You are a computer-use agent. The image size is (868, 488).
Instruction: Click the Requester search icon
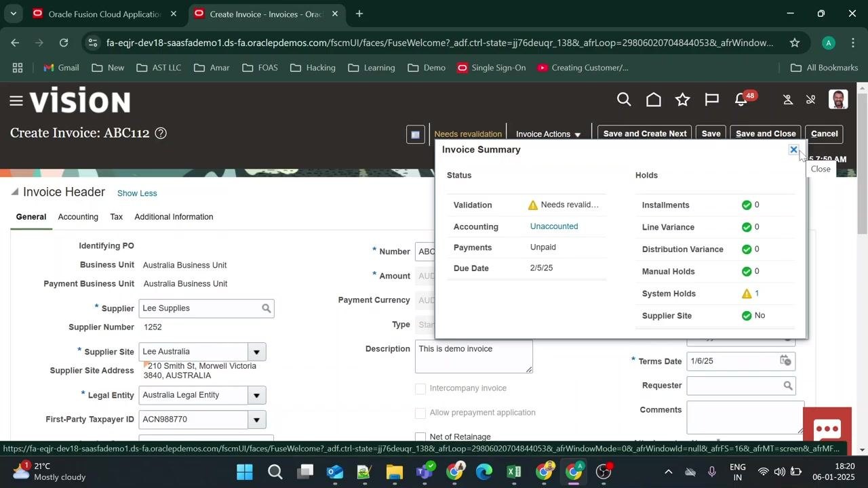[x=788, y=386]
